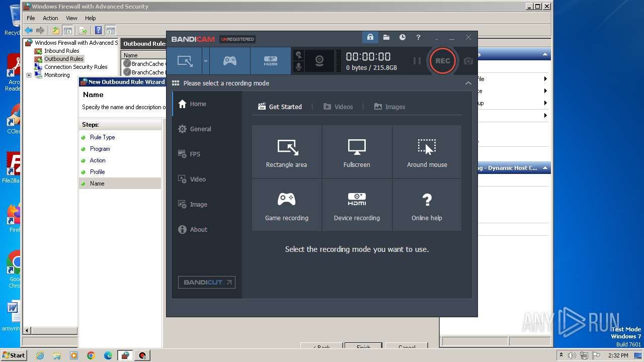Open the scheduled recording clock icon
Image resolution: width=644 pixels, height=362 pixels.
tap(403, 37)
